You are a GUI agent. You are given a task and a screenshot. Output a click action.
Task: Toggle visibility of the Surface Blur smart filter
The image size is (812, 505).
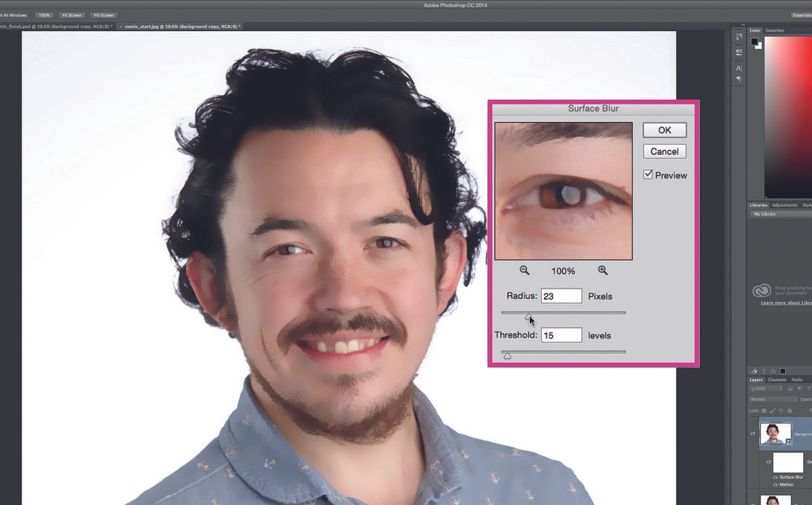coord(775,477)
